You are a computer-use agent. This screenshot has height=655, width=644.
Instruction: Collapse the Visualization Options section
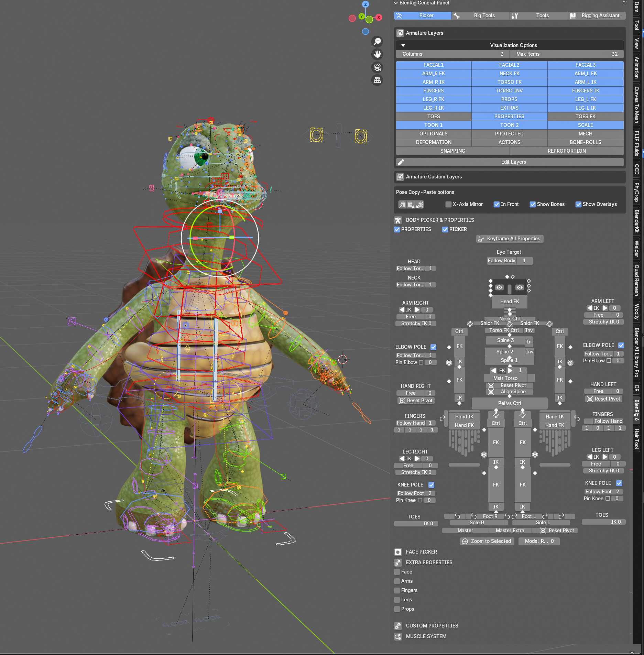(403, 45)
